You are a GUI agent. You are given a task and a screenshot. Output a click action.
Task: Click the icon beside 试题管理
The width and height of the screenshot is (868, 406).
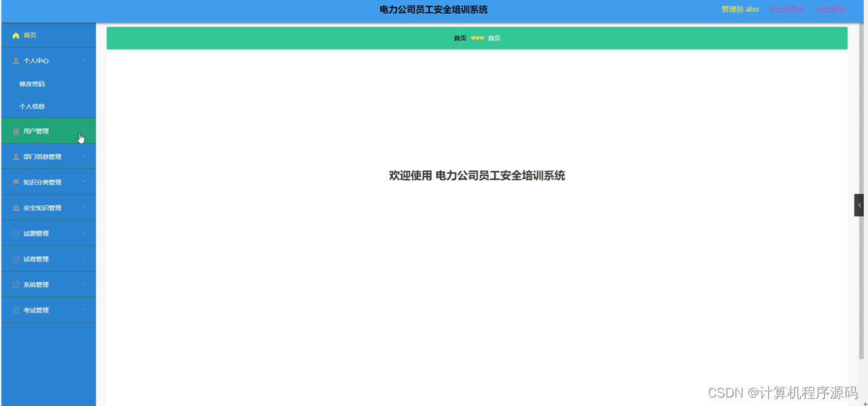(x=16, y=233)
